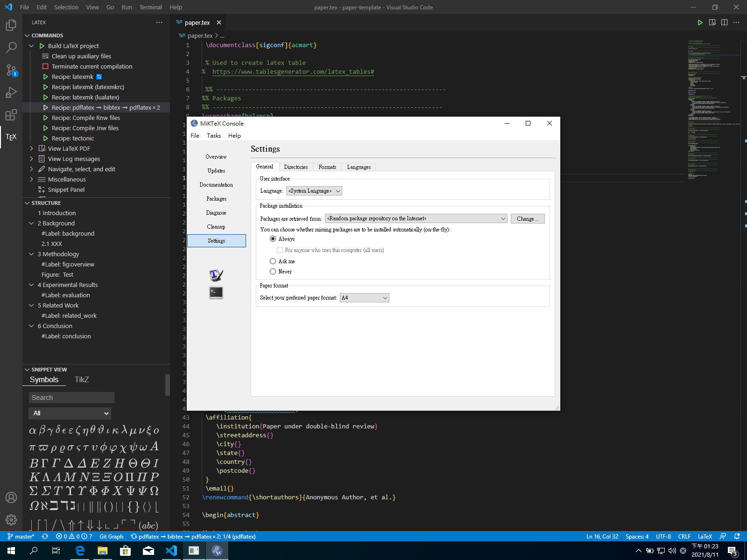The width and height of the screenshot is (747, 560).
Task: Click the TeXworks icon in MiKTeX Console
Action: pyautogui.click(x=216, y=275)
